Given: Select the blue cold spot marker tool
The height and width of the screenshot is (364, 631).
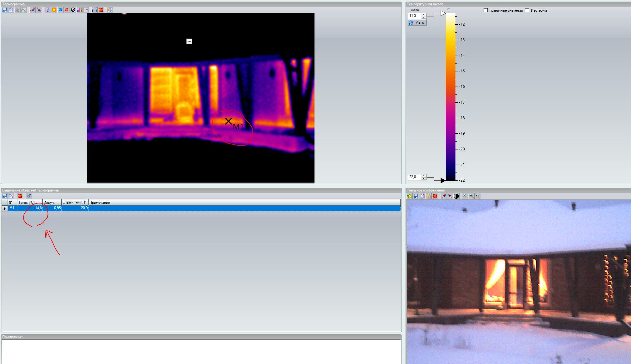Looking at the screenshot, I should pyautogui.click(x=60, y=10).
